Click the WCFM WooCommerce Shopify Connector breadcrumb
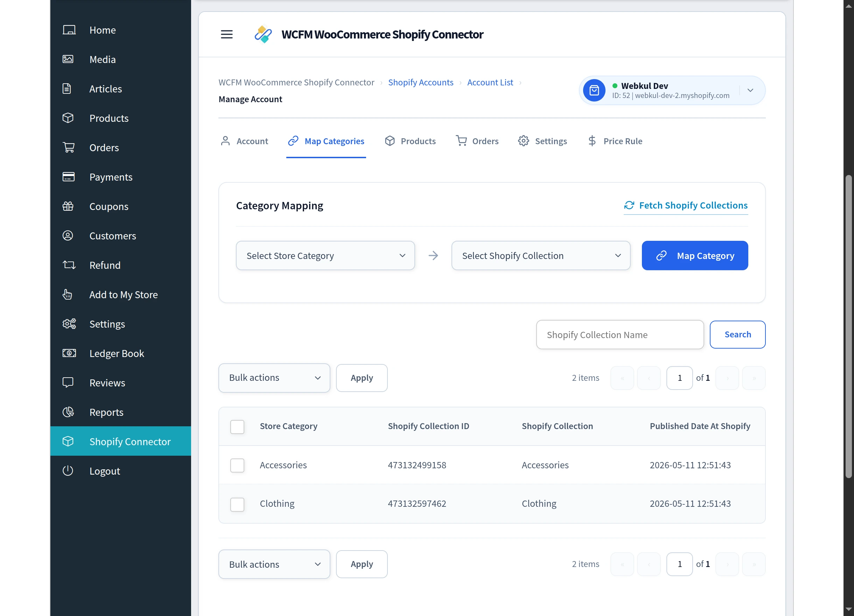 296,83
